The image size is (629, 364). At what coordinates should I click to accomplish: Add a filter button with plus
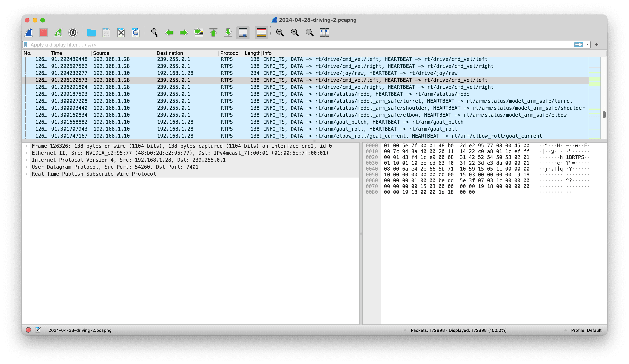[597, 45]
